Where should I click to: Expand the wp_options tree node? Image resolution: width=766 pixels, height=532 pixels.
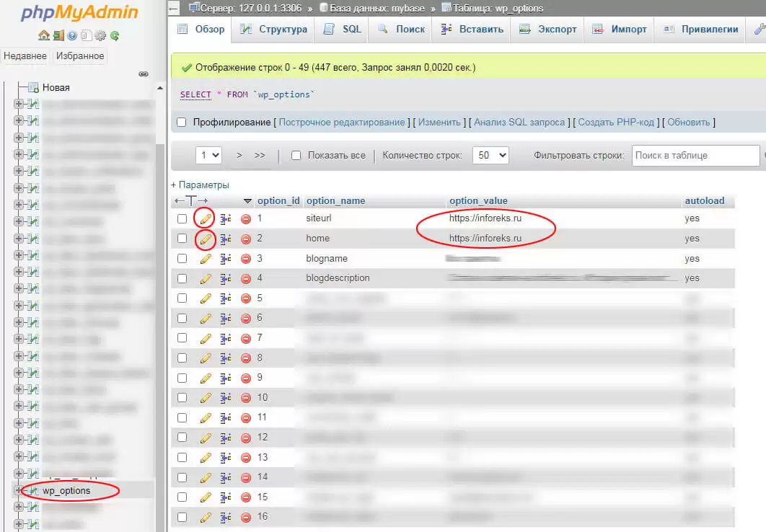[19, 491]
